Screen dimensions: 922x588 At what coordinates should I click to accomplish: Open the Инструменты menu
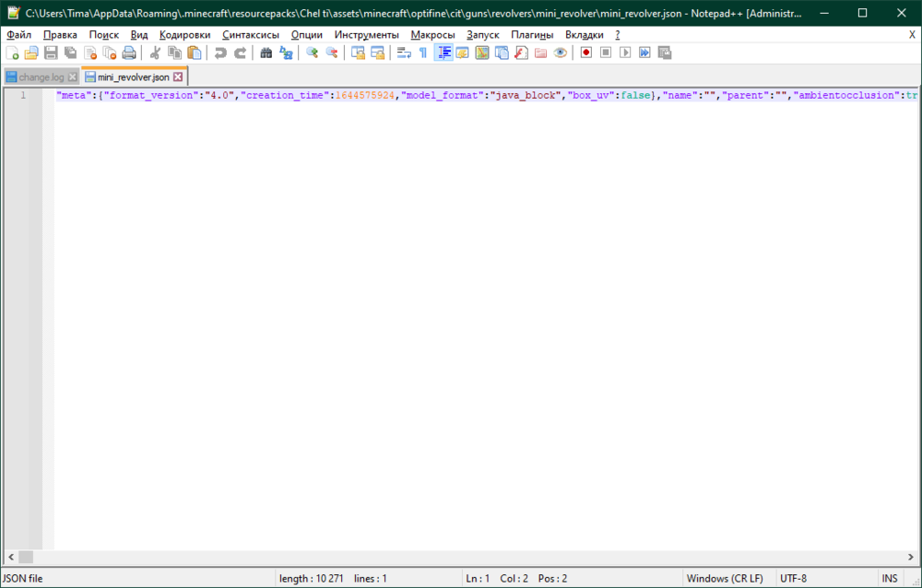[366, 35]
